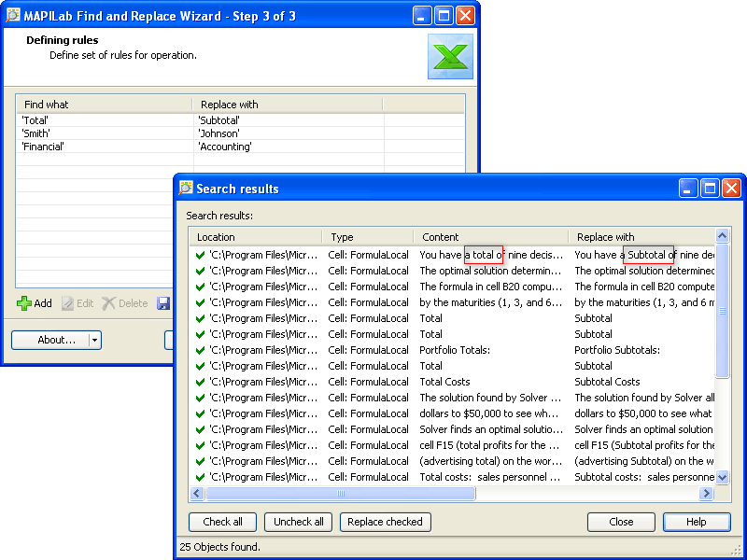Click the results 'Replace with' column header
The image size is (747, 560).
tap(642, 237)
